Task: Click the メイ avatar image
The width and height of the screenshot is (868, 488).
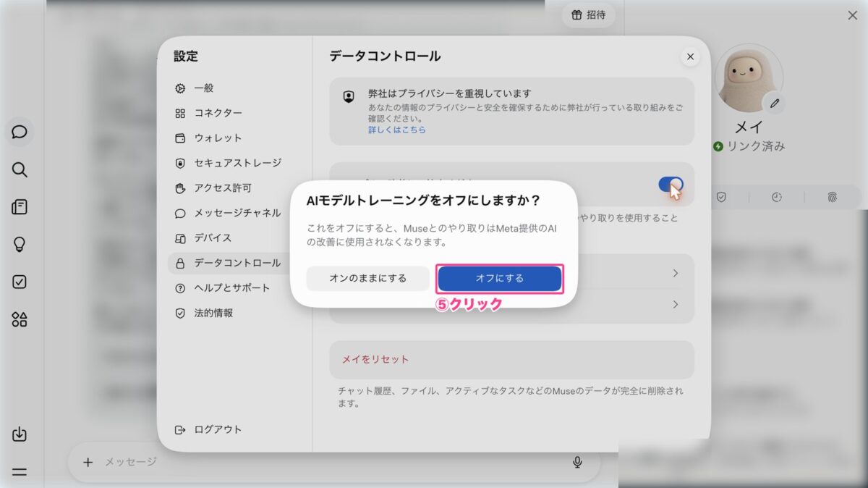Action: tap(749, 77)
